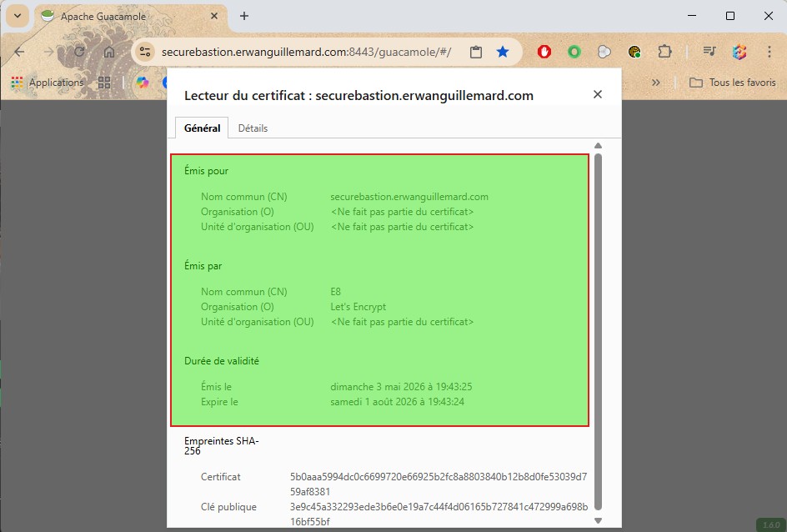Click the Émis pour heading
The height and width of the screenshot is (532, 787).
coord(206,171)
